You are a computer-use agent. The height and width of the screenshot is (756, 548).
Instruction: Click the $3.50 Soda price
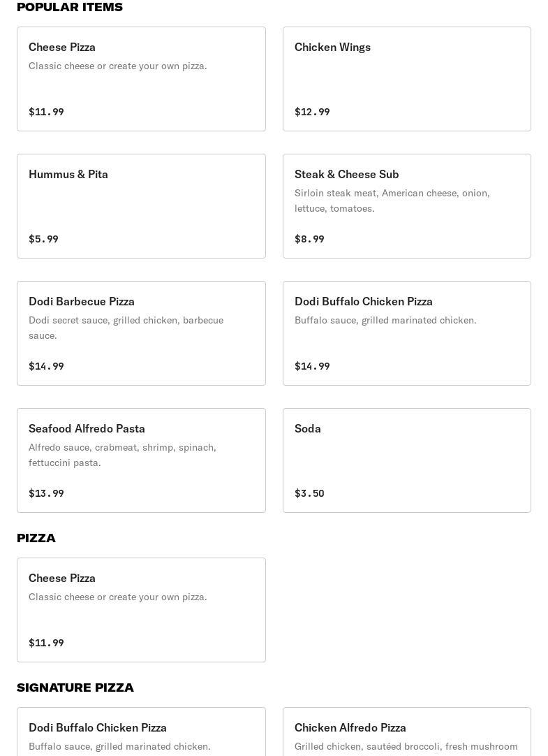(x=309, y=493)
